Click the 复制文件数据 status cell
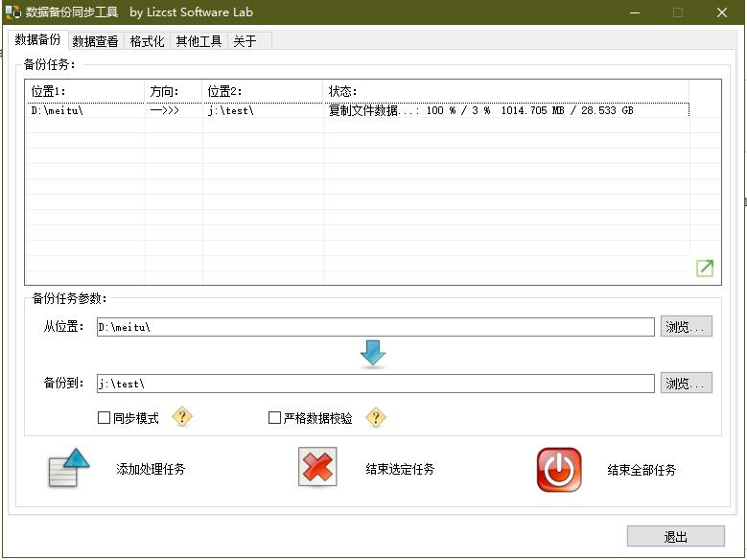This screenshot has height=560, width=747. (x=506, y=110)
